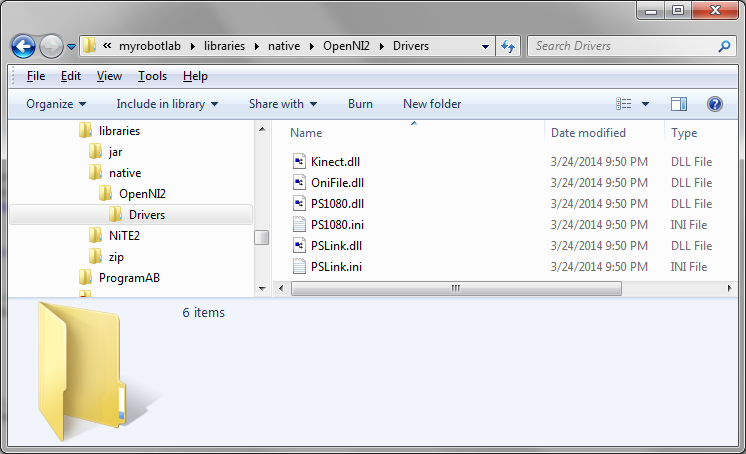Click the magnifier search icon
Viewport: 746px width, 454px height.
tap(724, 46)
